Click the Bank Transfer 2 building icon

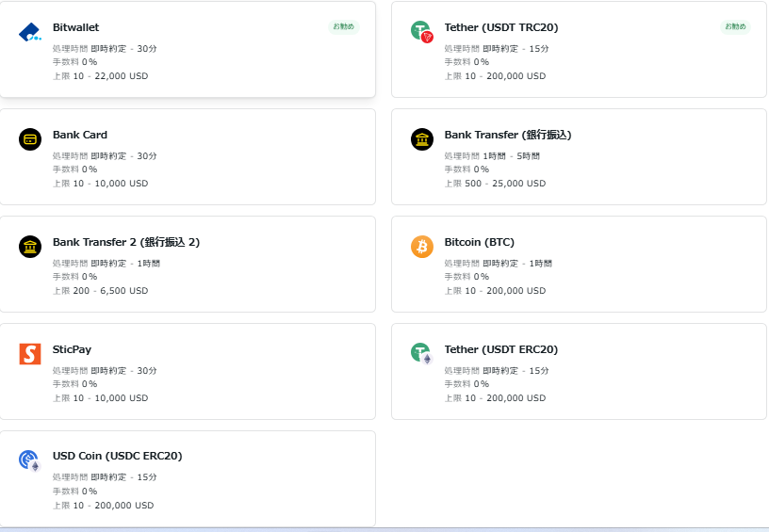tap(30, 247)
